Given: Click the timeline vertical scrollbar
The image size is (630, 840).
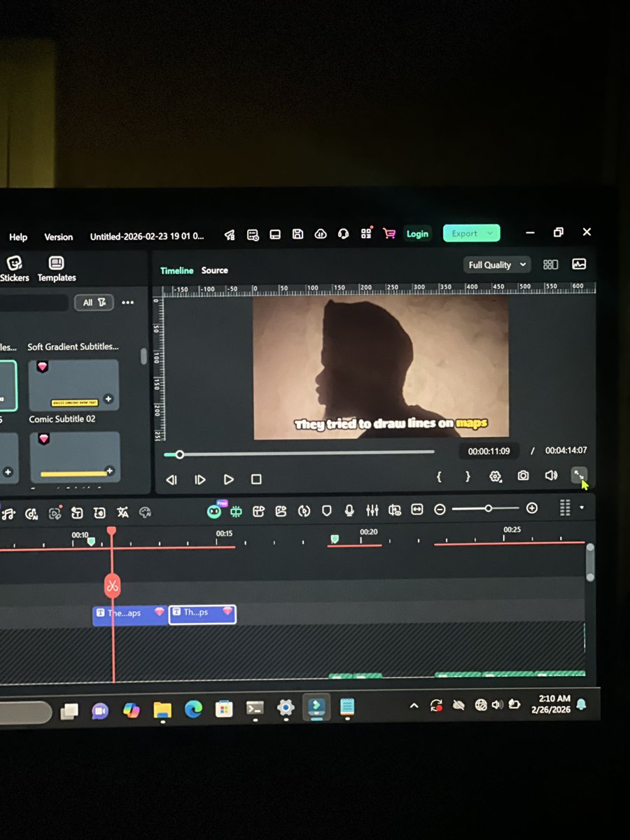Looking at the screenshot, I should click(x=590, y=562).
